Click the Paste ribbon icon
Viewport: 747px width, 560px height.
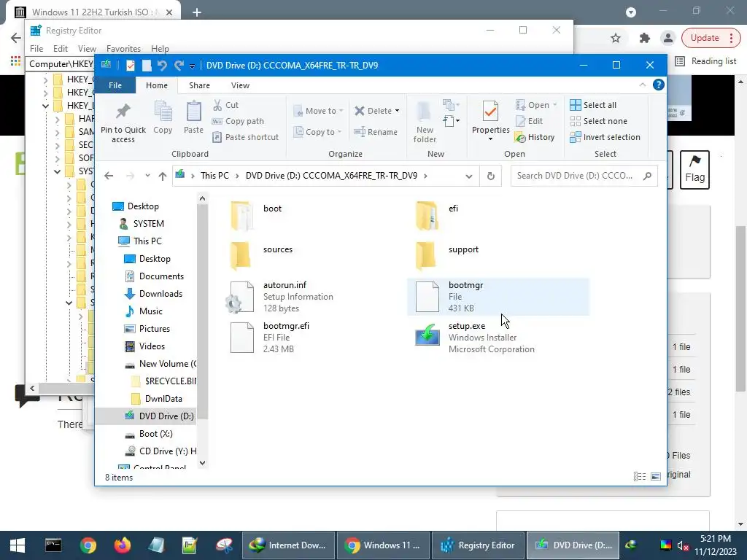[x=193, y=117]
